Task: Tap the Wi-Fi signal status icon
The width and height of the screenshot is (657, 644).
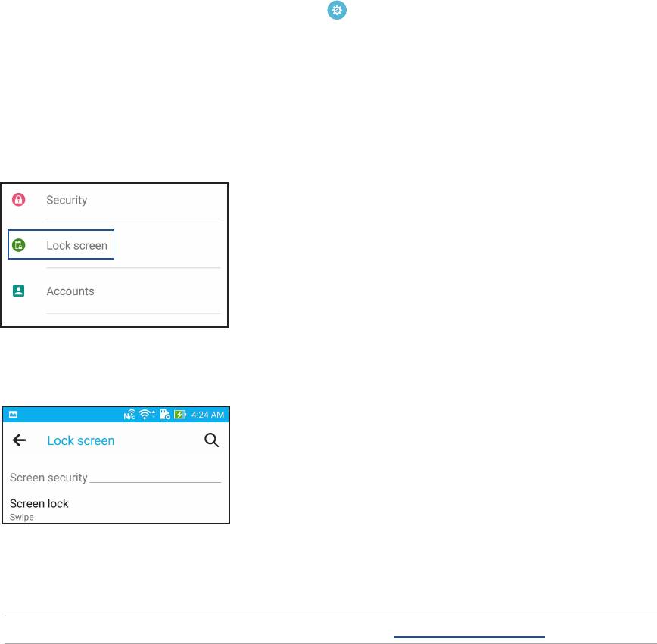Action: (x=145, y=415)
